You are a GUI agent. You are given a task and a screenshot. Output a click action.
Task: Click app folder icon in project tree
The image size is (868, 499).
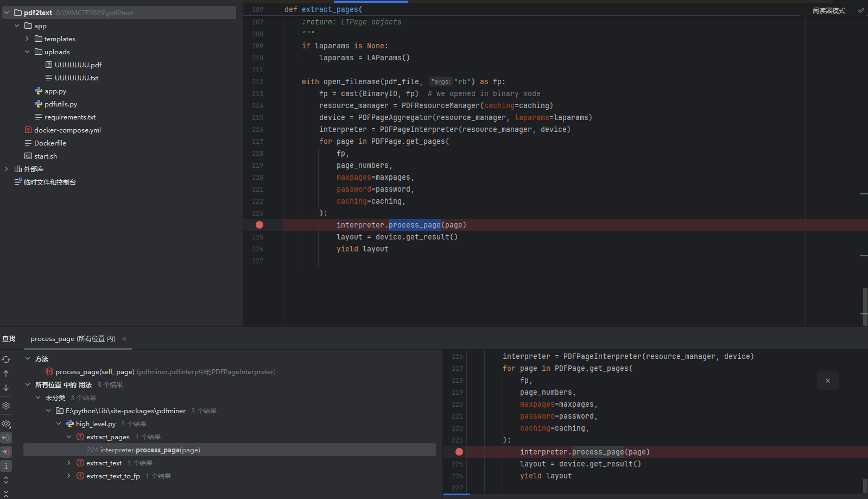(28, 26)
